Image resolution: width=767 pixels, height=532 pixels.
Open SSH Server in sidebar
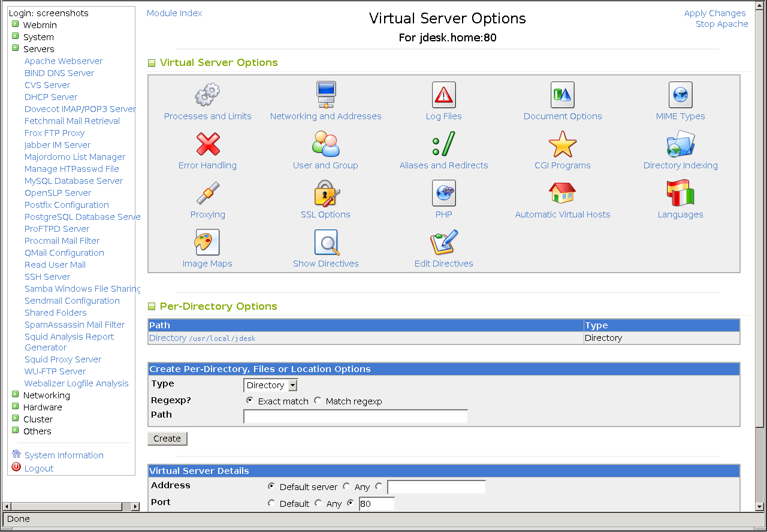[x=47, y=277]
